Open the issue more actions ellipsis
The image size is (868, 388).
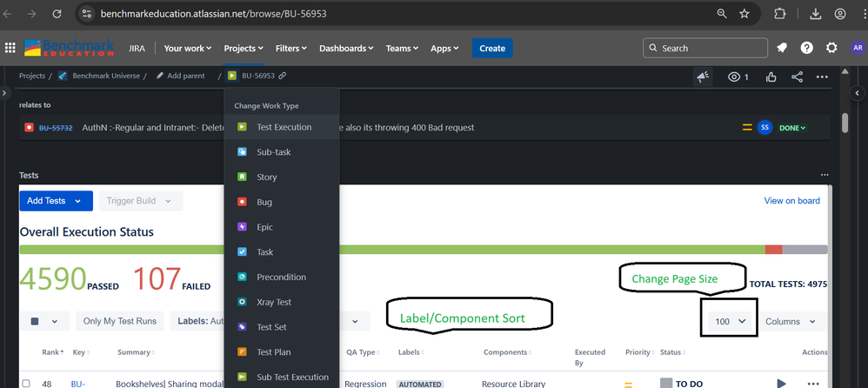click(x=822, y=77)
